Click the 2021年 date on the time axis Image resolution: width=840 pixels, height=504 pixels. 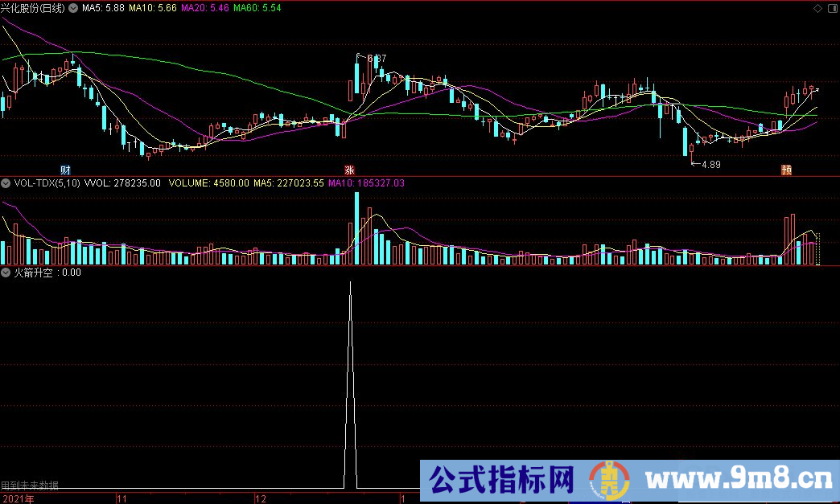(19, 498)
